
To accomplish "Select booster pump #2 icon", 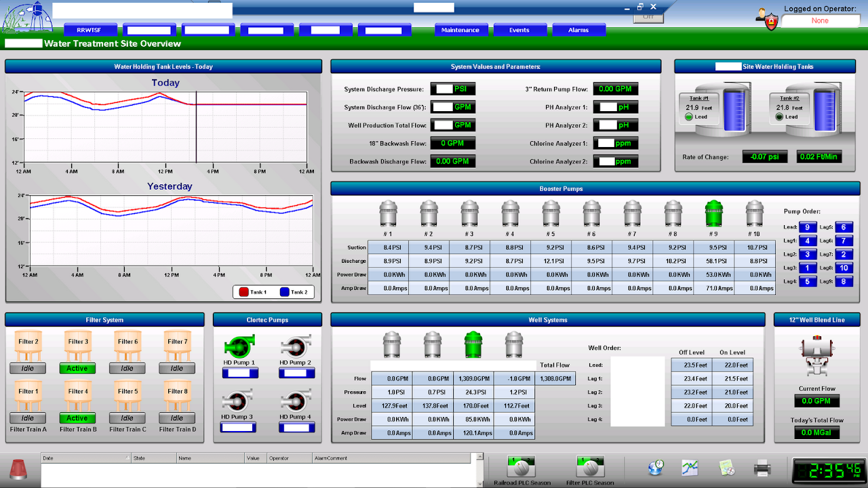I will coord(429,213).
